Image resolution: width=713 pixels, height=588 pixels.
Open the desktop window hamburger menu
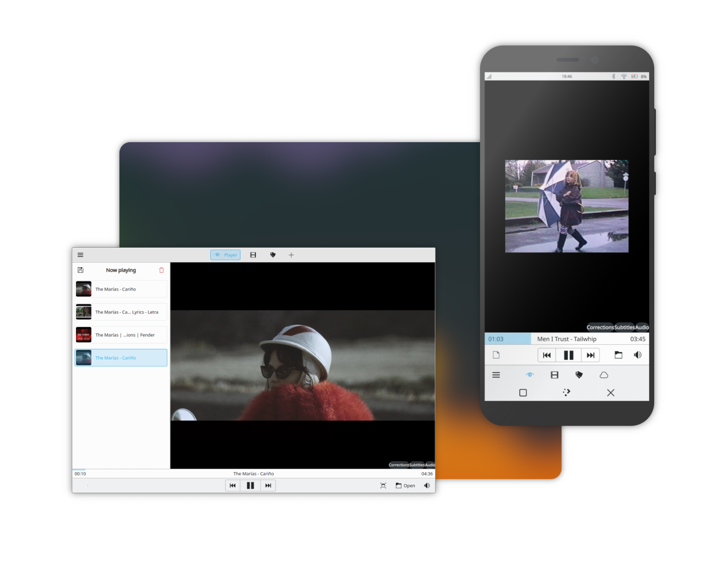pos(81,255)
